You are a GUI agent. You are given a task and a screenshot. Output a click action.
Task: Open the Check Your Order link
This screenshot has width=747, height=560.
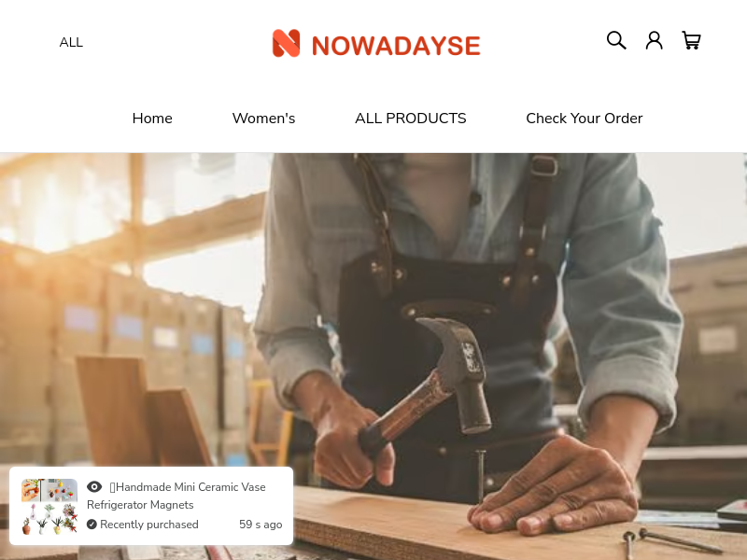coord(585,119)
